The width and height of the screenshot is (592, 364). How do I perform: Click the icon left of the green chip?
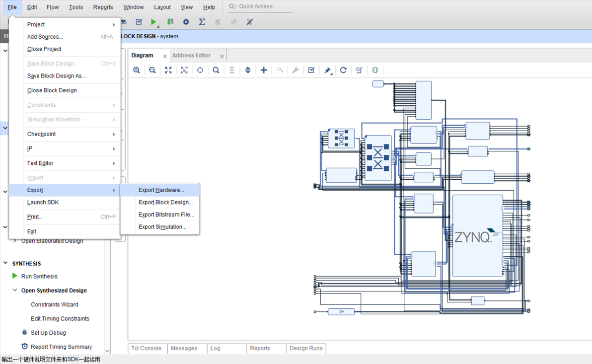coord(359,70)
